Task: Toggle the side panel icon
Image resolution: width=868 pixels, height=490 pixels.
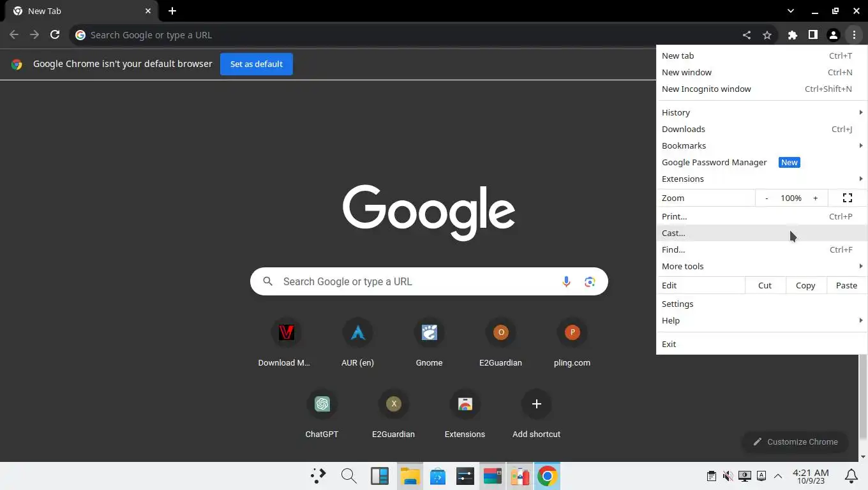Action: (813, 35)
